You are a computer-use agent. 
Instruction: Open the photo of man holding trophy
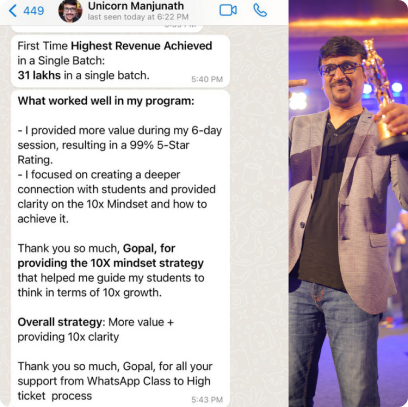coord(348,203)
